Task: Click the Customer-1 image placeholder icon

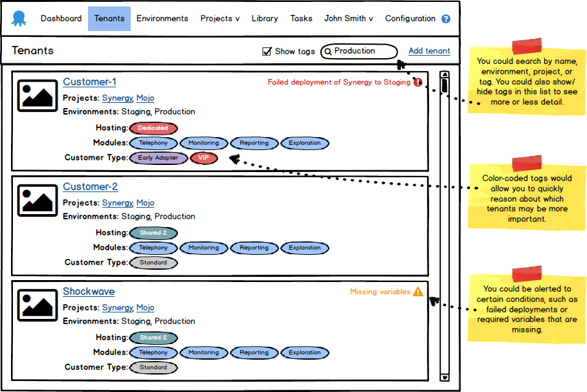Action: (37, 96)
